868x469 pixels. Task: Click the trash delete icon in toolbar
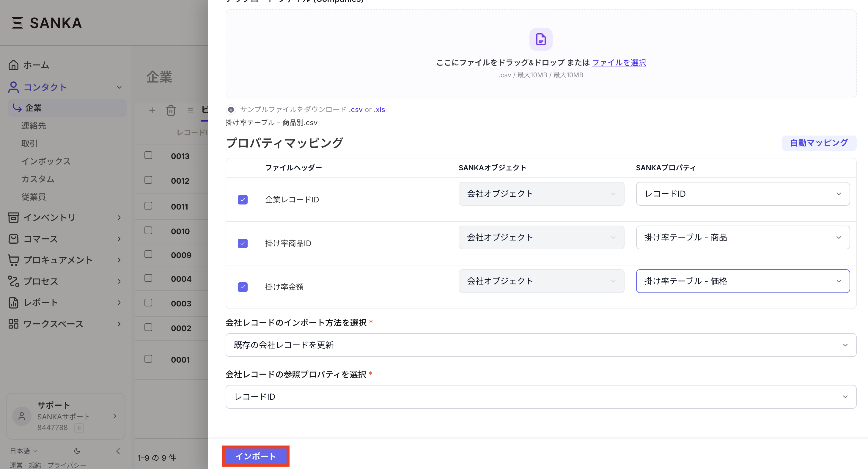coord(171,110)
